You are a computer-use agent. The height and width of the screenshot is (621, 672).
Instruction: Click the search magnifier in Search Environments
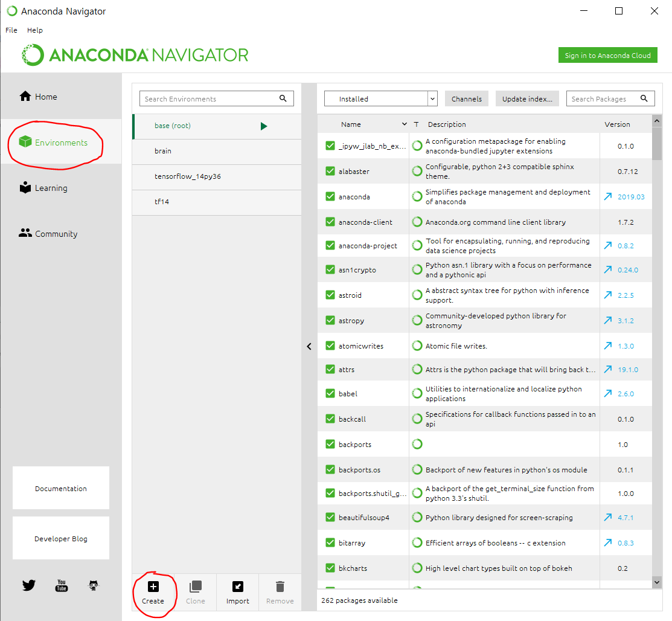click(283, 98)
